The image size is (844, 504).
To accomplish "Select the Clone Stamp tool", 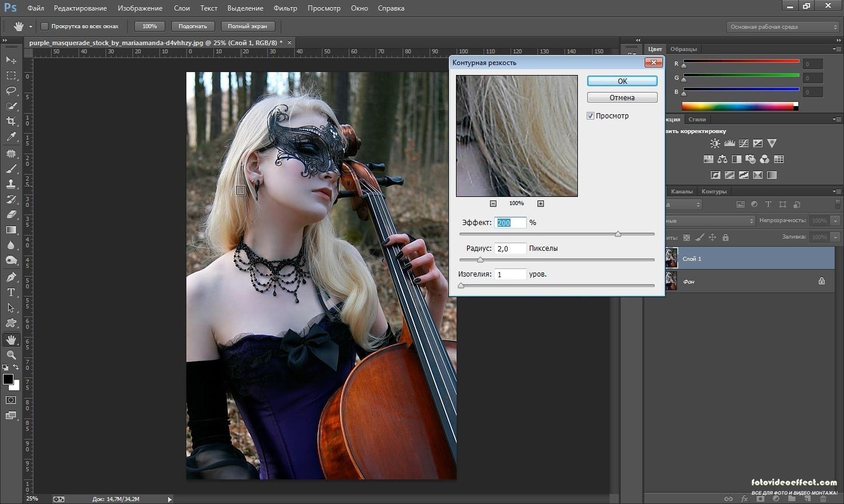I will click(11, 183).
